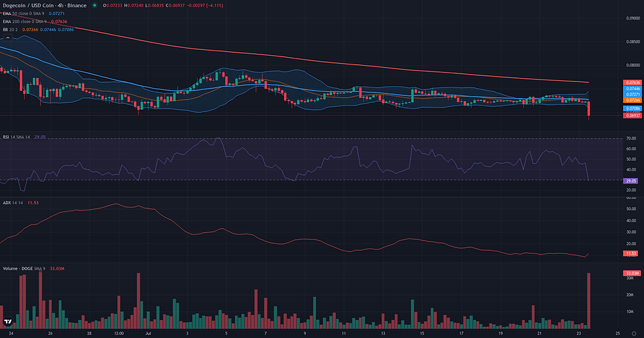
Task: Click the change value −0.00297 (−4.11%)
Action: [205, 5]
